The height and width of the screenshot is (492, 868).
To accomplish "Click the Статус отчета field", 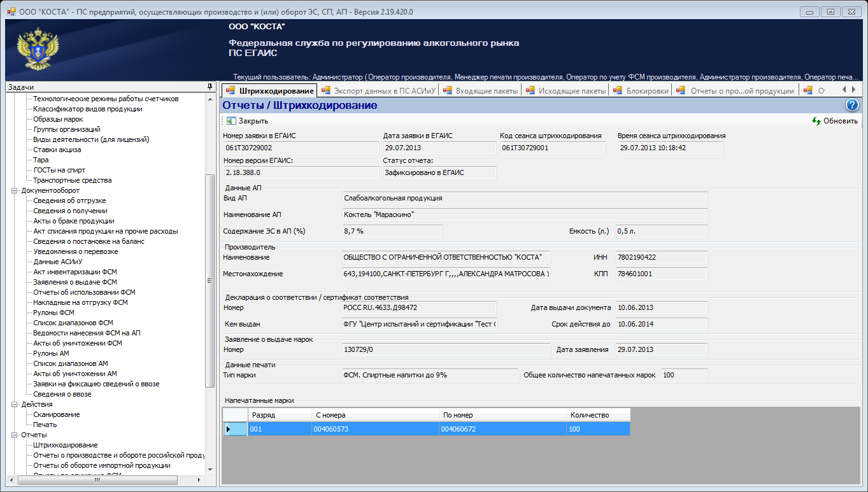I will (439, 172).
